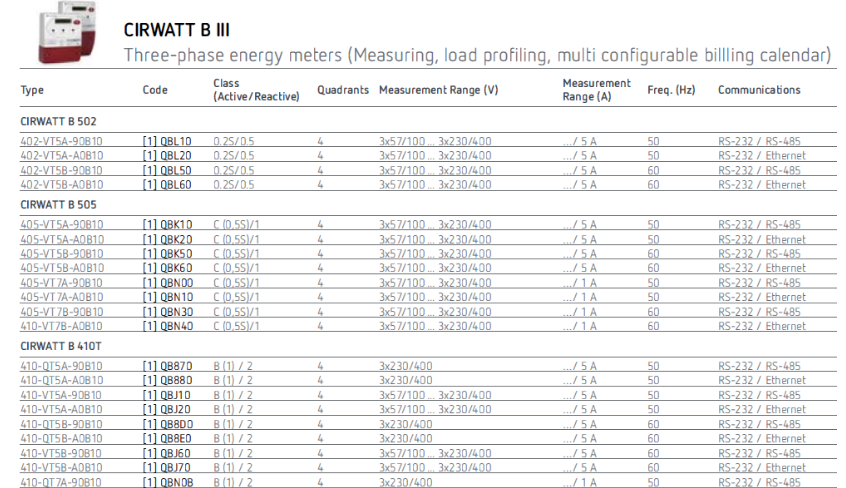Click code '[1] QBJ60'
This screenshot has width=846, height=488.
pyautogui.click(x=167, y=453)
